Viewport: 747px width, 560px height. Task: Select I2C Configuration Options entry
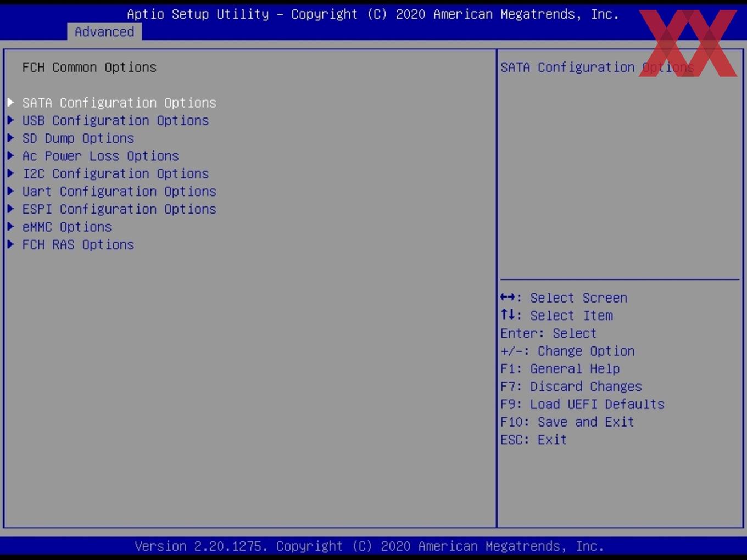115,173
